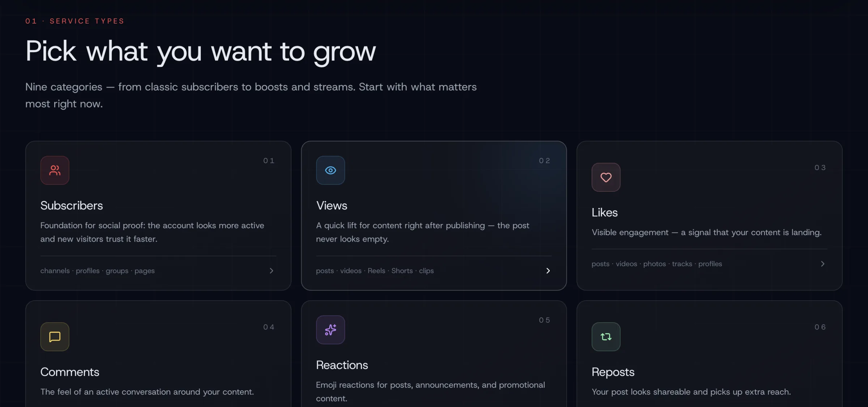Open the Likes card title

604,212
